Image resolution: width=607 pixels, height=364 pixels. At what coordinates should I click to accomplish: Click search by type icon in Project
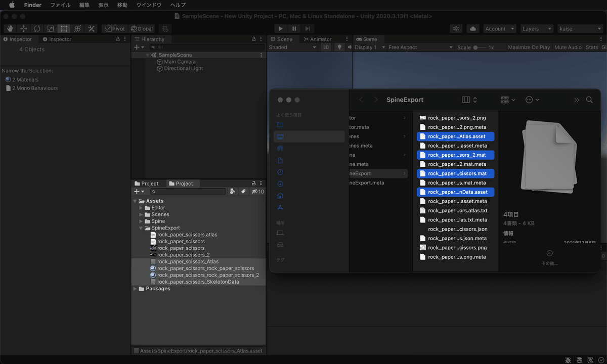(x=232, y=192)
